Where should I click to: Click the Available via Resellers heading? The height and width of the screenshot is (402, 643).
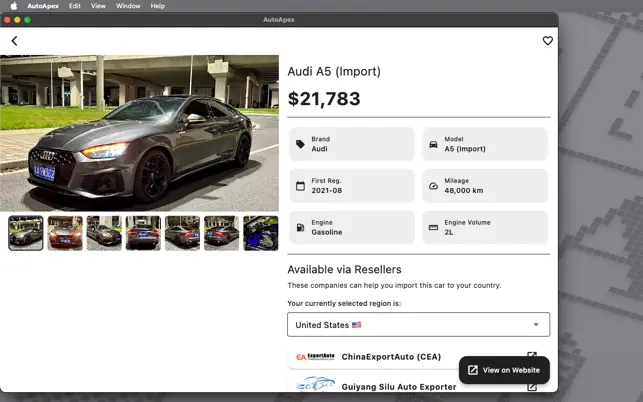344,270
